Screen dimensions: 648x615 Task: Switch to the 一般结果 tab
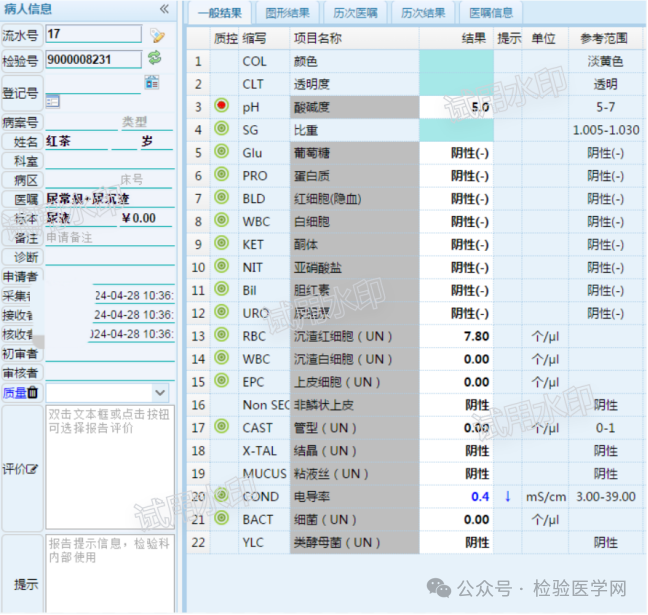point(219,13)
